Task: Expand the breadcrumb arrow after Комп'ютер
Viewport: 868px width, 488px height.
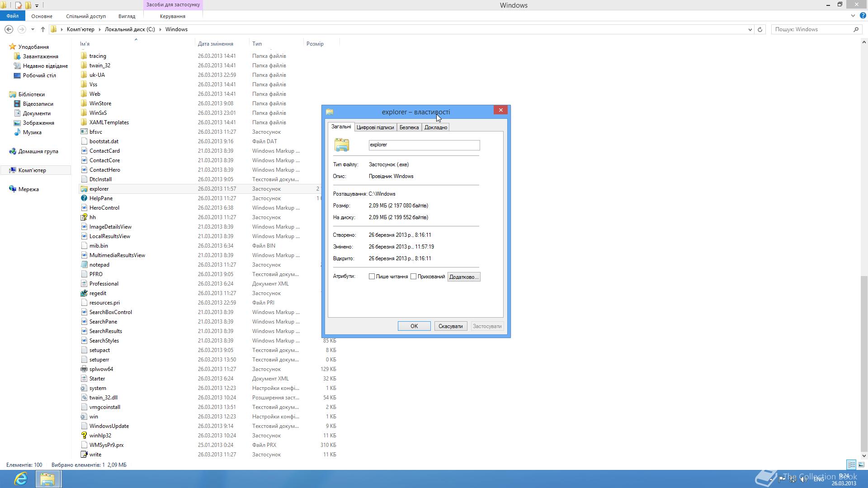Action: click(x=99, y=29)
